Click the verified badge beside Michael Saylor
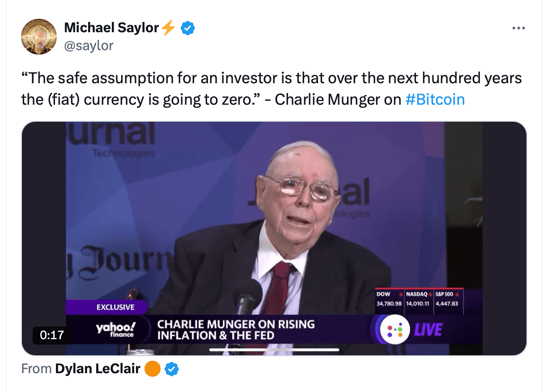Viewport: 543px width, 392px height. pyautogui.click(x=187, y=28)
